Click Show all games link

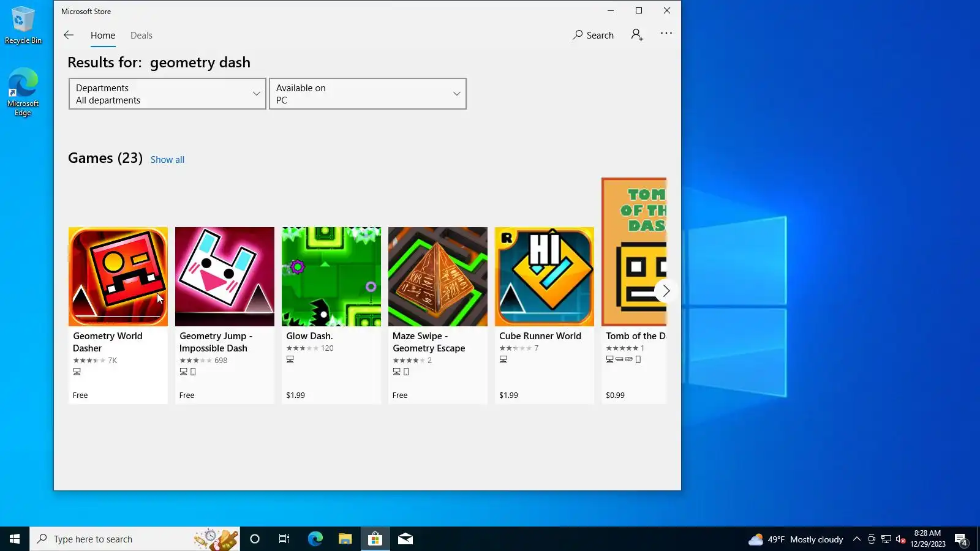point(167,160)
